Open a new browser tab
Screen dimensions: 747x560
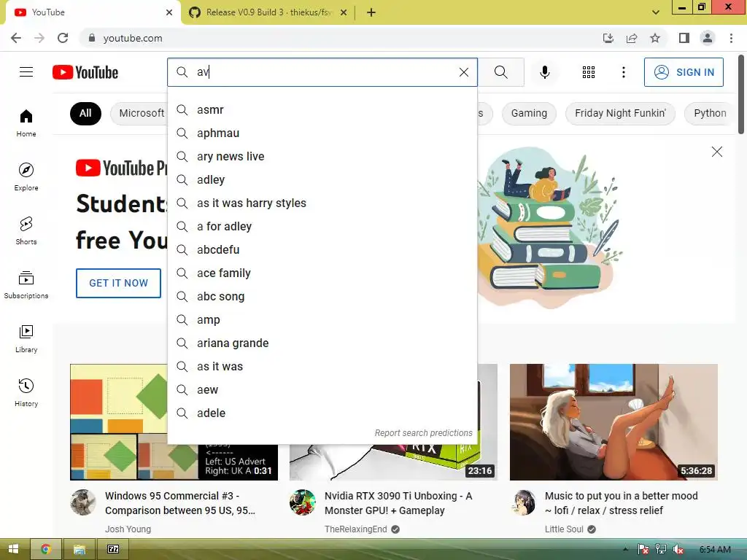(371, 12)
